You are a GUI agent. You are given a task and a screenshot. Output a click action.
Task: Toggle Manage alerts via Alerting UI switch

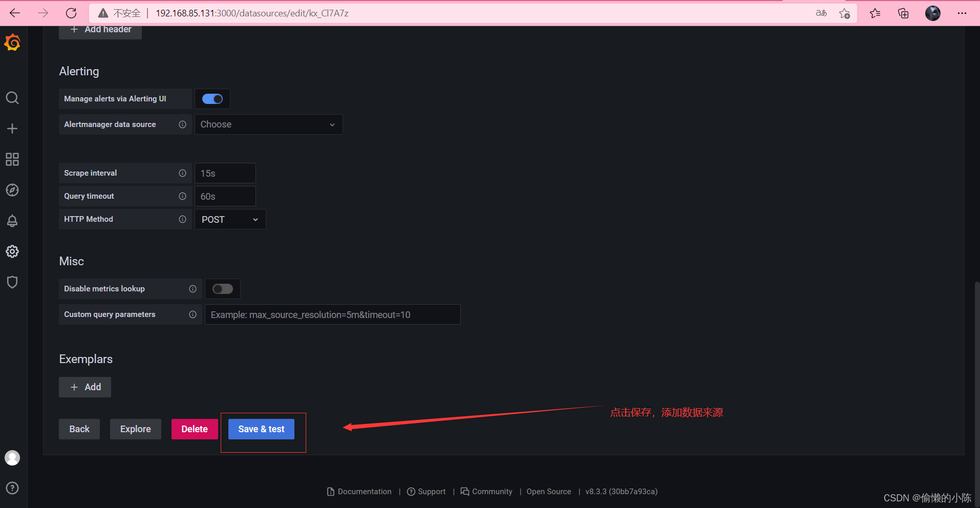(212, 99)
